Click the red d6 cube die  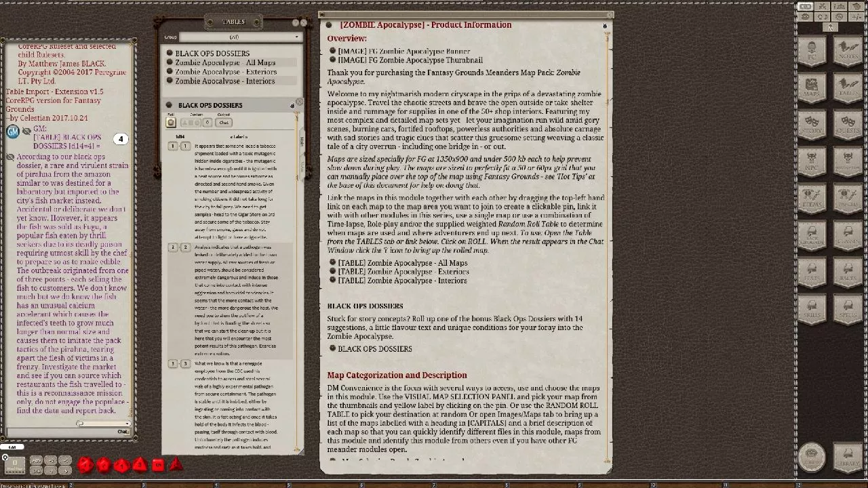pos(158,465)
